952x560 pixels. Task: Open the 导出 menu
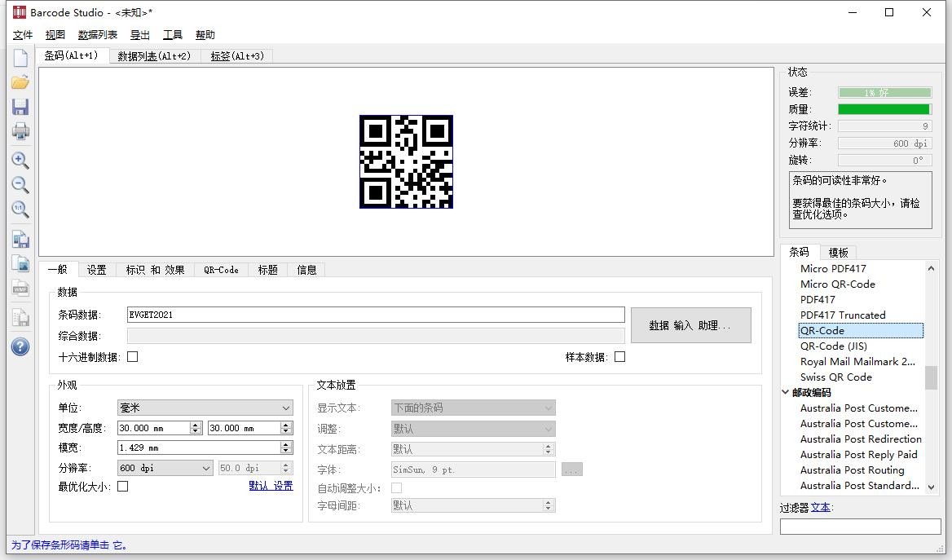click(140, 34)
